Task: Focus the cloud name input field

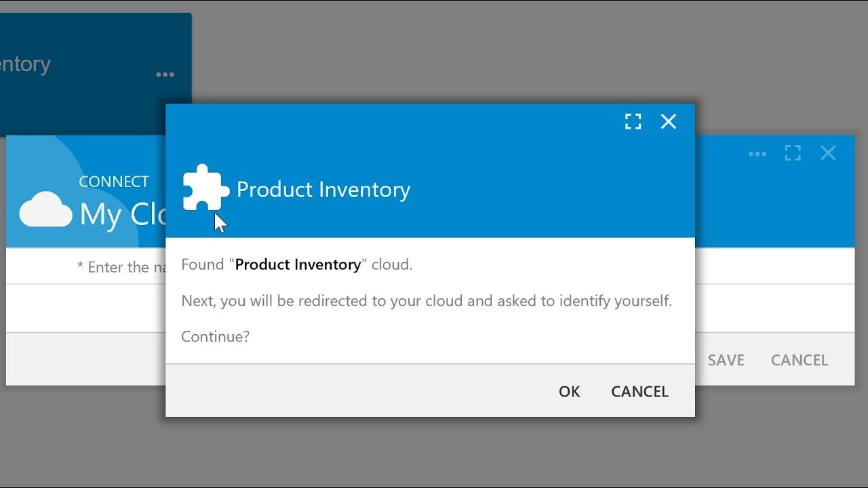Action: click(x=85, y=308)
